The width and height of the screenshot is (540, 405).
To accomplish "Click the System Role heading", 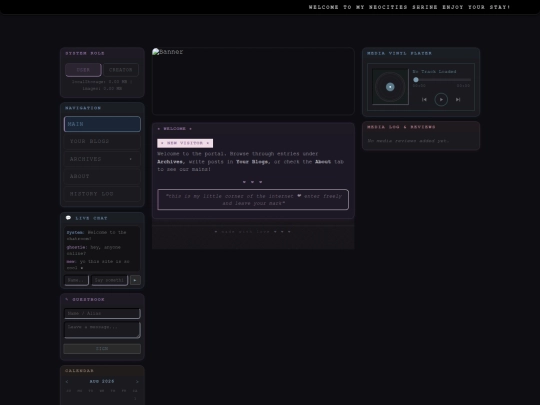I will point(85,53).
